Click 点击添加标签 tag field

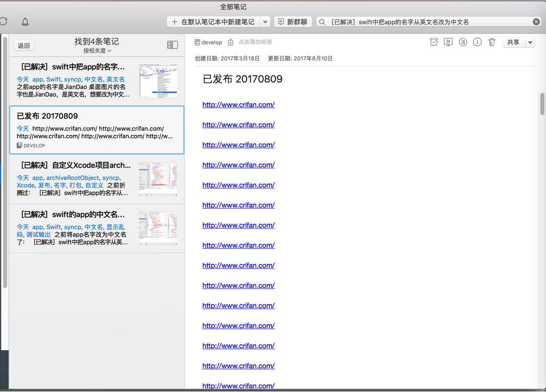click(x=255, y=42)
